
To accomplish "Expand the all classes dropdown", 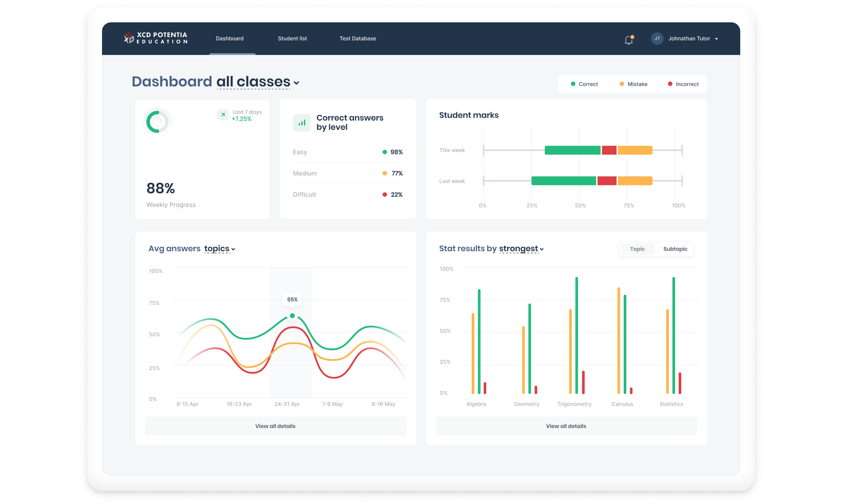I will coord(258,82).
